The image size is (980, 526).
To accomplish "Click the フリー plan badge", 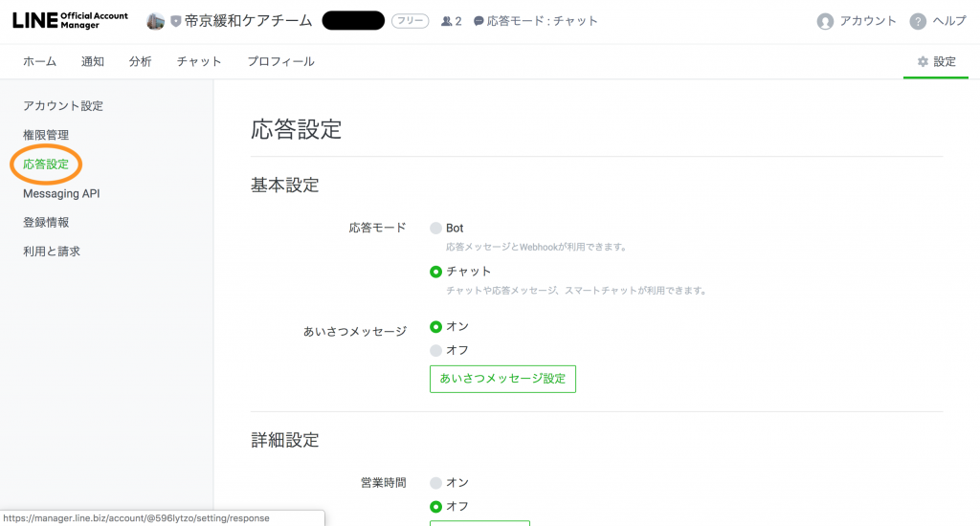I will click(x=410, y=21).
